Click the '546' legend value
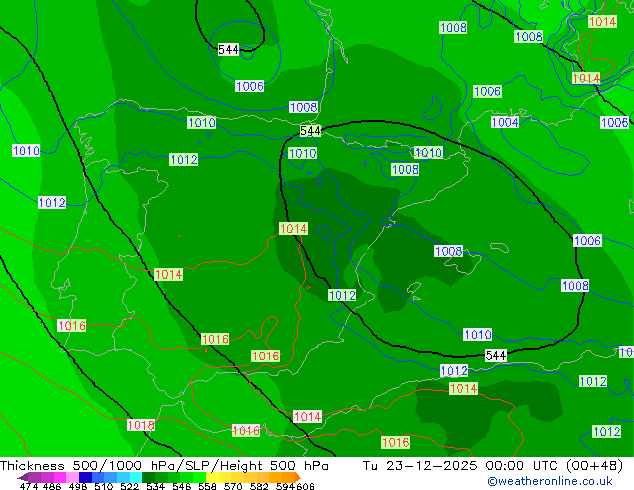Screen dimensions: 634x490 (x=182, y=486)
